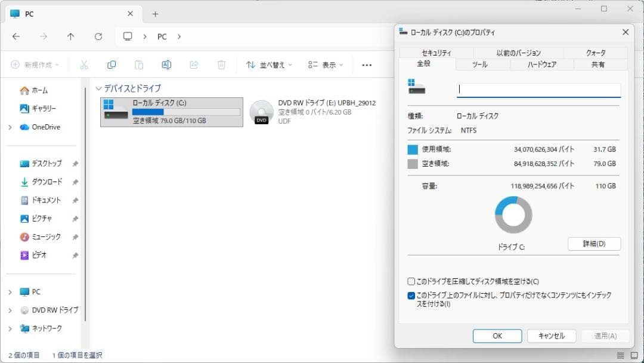The height and width of the screenshot is (363, 644).
Task: Expand the PC item in the sidebar
Action: (x=10, y=292)
